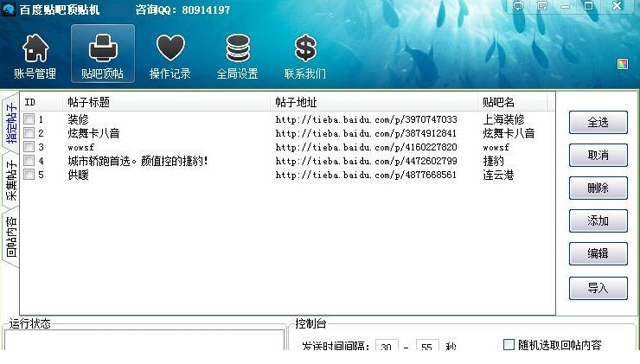Click the interval maximum field showing 55

(x=427, y=346)
